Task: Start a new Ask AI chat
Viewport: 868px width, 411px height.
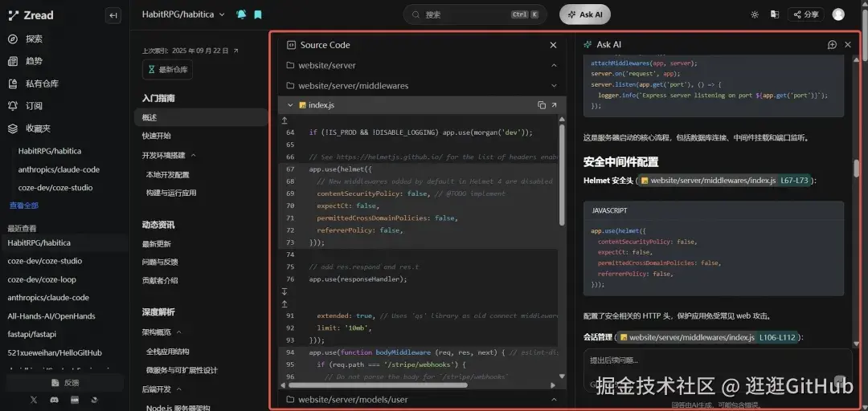Action: point(832,45)
